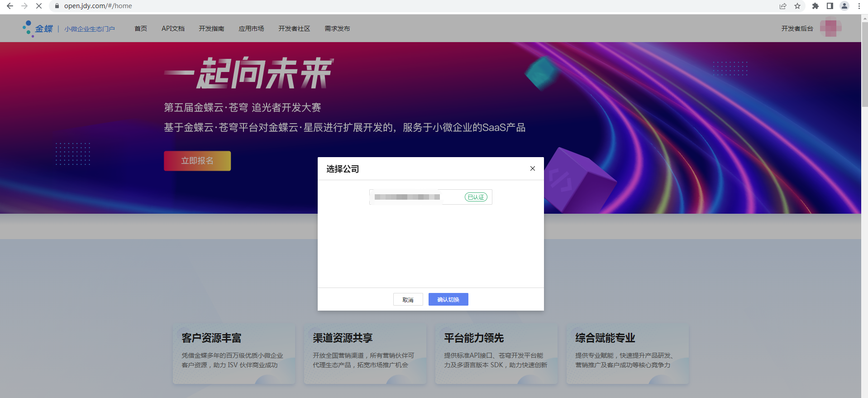Screen dimensions: 868x398
Task: Click the 选择公司 dialog title
Action: [343, 169]
